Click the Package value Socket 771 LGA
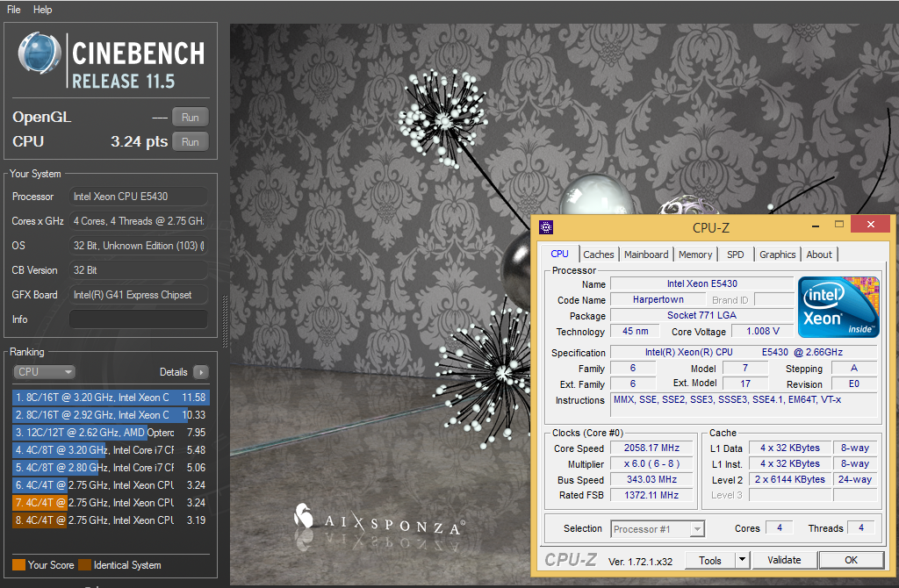 point(701,315)
